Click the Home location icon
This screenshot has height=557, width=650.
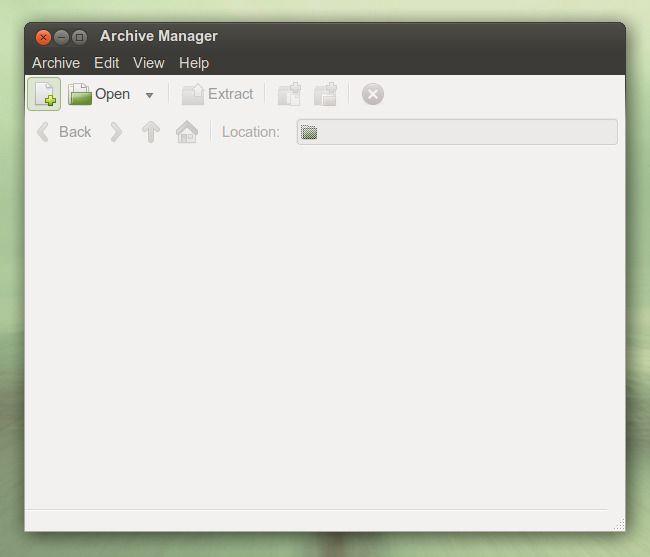[x=187, y=132]
